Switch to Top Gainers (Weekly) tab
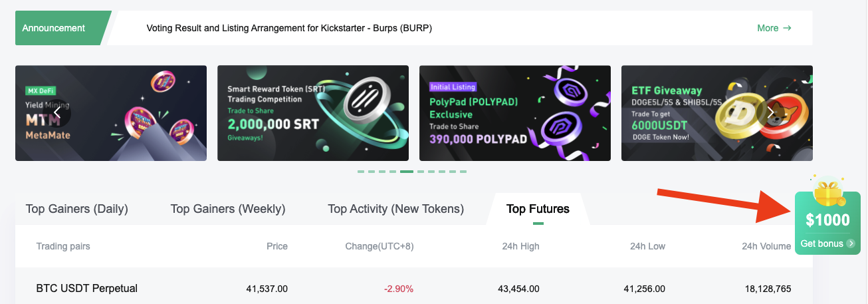868x304 pixels. tap(228, 209)
